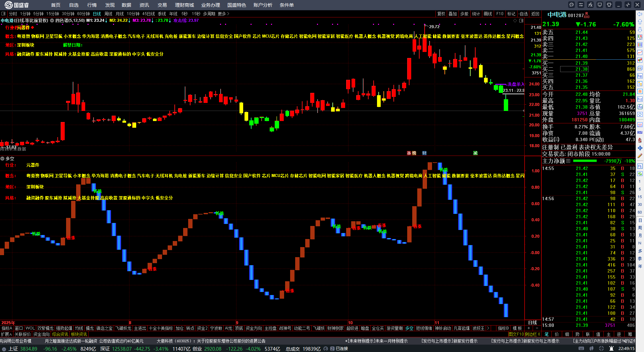The height and width of the screenshot is (352, 644).
Task: Click the candlestick chart icon in status bar
Action: click(x=591, y=349)
